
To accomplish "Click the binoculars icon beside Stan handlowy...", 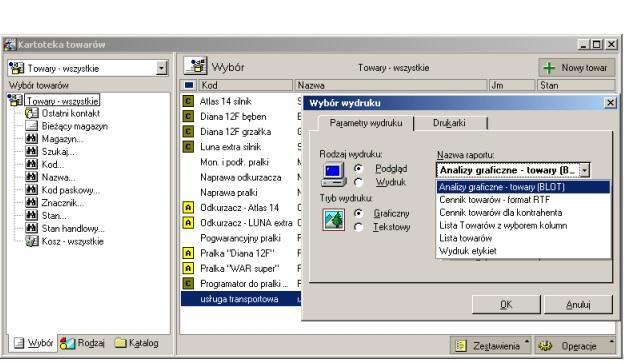I will click(32, 228).
